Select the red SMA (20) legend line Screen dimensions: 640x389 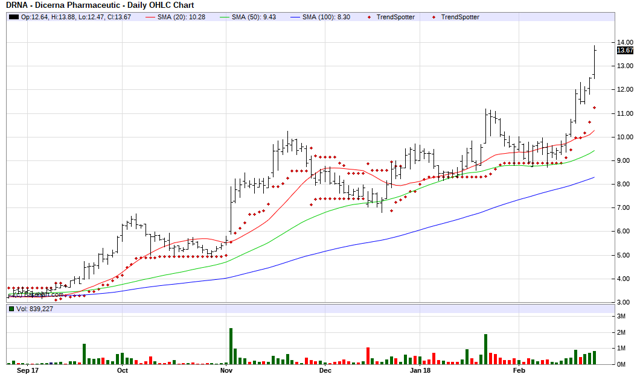pyautogui.click(x=150, y=17)
